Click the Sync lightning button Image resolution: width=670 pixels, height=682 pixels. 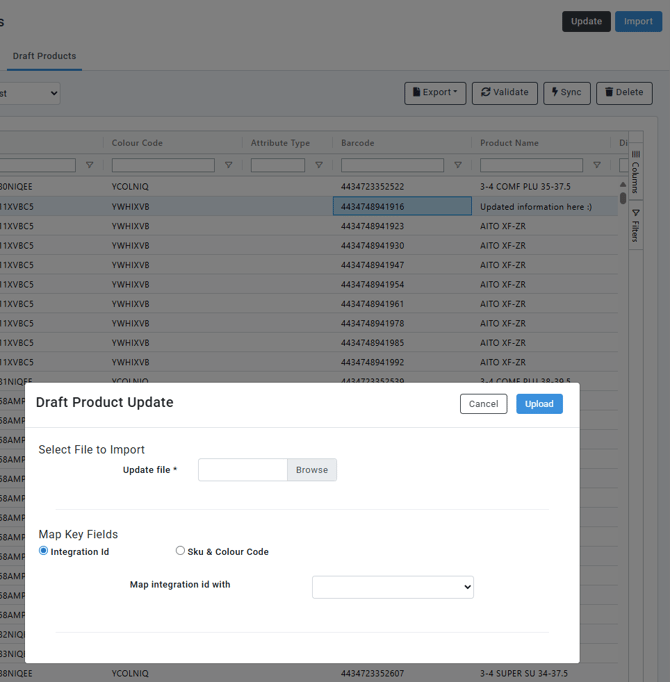tap(566, 93)
